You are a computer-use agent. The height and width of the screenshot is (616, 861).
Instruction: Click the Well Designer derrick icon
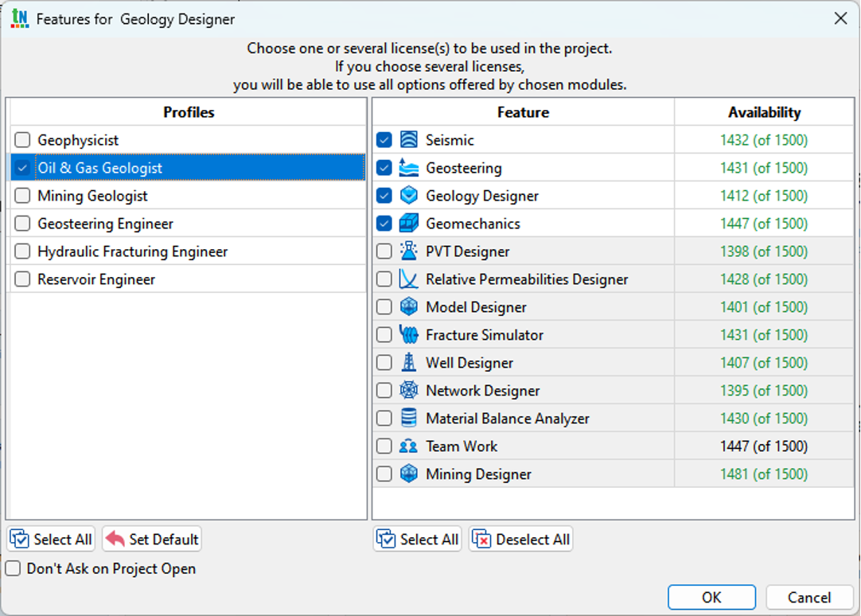click(408, 362)
